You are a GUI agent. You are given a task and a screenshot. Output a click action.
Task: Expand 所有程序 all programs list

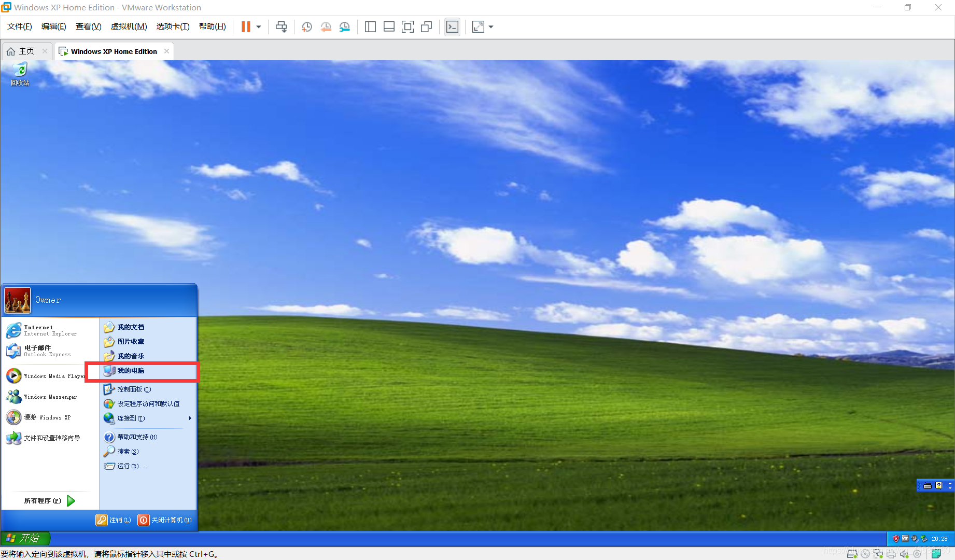click(50, 500)
